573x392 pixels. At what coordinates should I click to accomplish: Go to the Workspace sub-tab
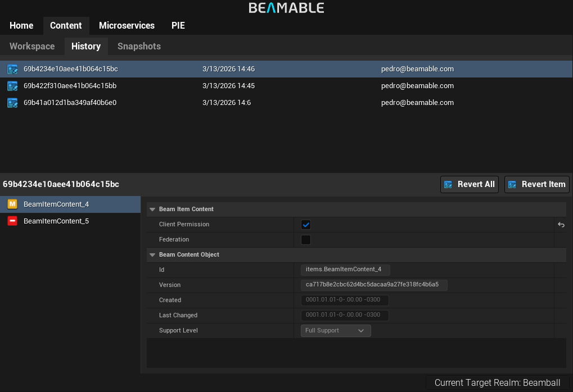point(32,47)
